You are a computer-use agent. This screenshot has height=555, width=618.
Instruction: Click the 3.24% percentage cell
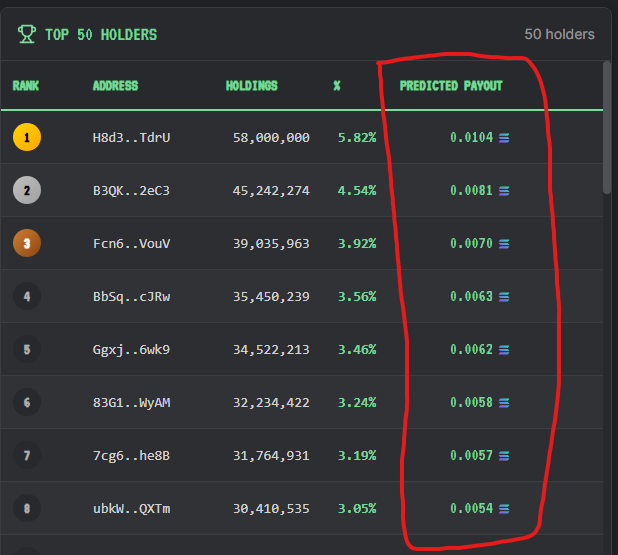pos(357,402)
